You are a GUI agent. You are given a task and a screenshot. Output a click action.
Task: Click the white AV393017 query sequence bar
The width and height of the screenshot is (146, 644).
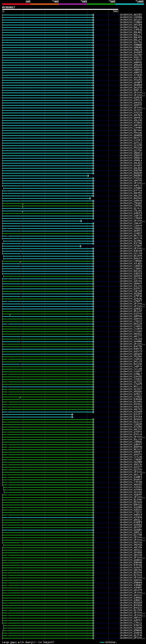click(60, 9)
